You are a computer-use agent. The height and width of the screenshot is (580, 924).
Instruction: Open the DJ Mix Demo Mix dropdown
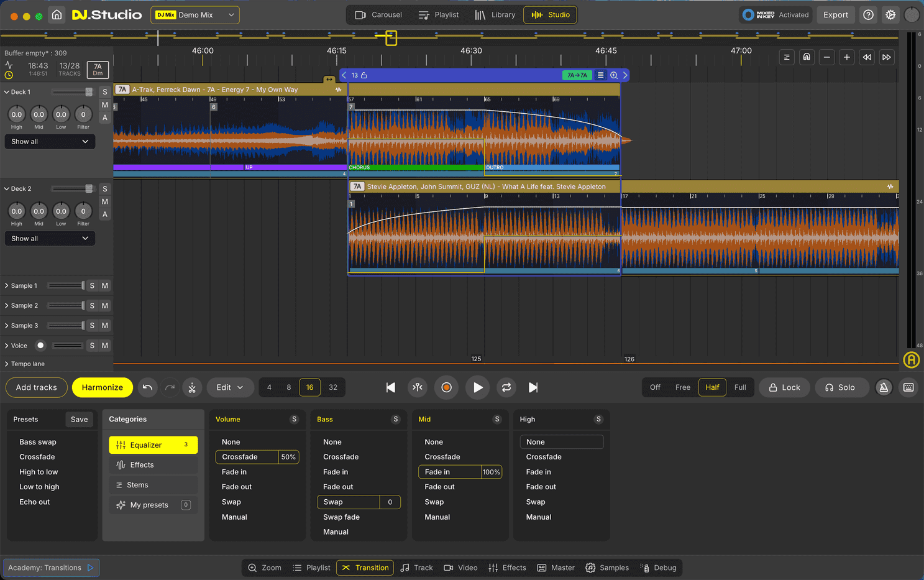pyautogui.click(x=194, y=14)
